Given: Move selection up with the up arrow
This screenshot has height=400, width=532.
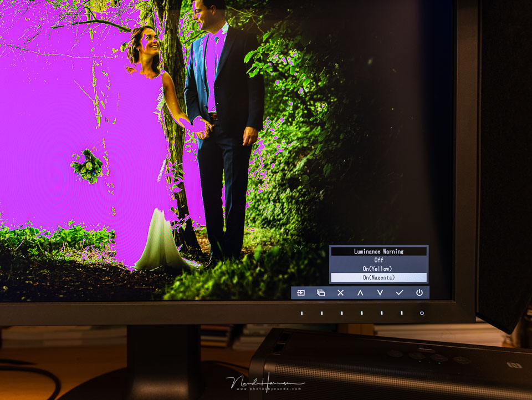Looking at the screenshot, I should [360, 293].
